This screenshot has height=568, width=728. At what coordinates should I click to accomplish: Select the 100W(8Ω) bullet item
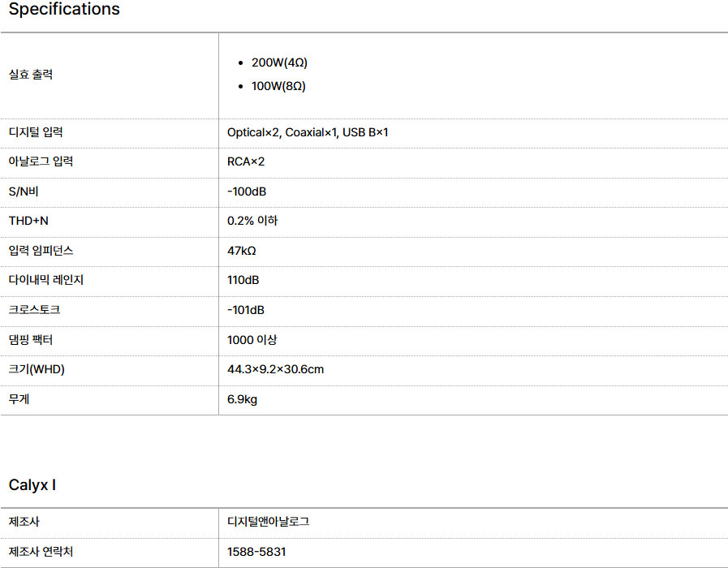(278, 86)
